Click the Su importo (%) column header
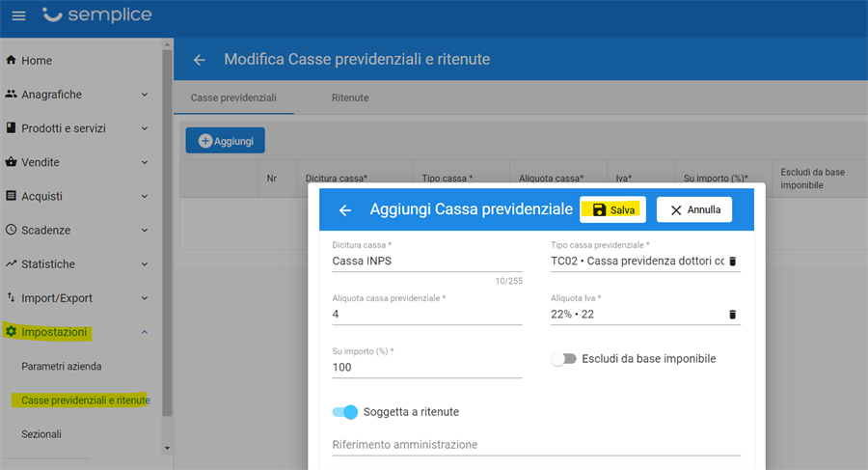 click(716, 179)
